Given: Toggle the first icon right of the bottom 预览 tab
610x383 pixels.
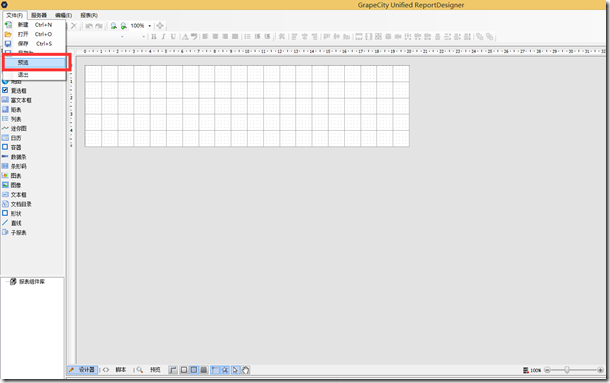Looking at the screenshot, I should pyautogui.click(x=173, y=370).
